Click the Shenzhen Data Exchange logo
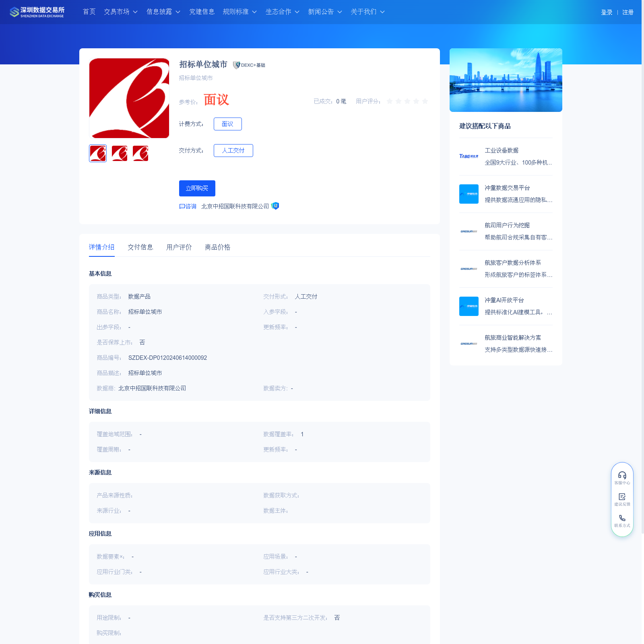The width and height of the screenshot is (644, 644). [x=37, y=12]
